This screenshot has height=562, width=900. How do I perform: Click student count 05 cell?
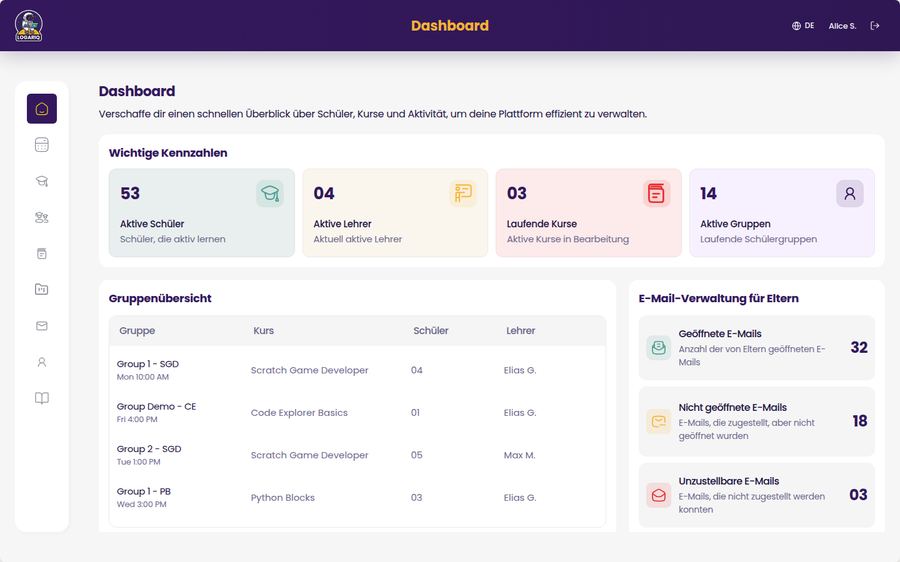point(417,455)
